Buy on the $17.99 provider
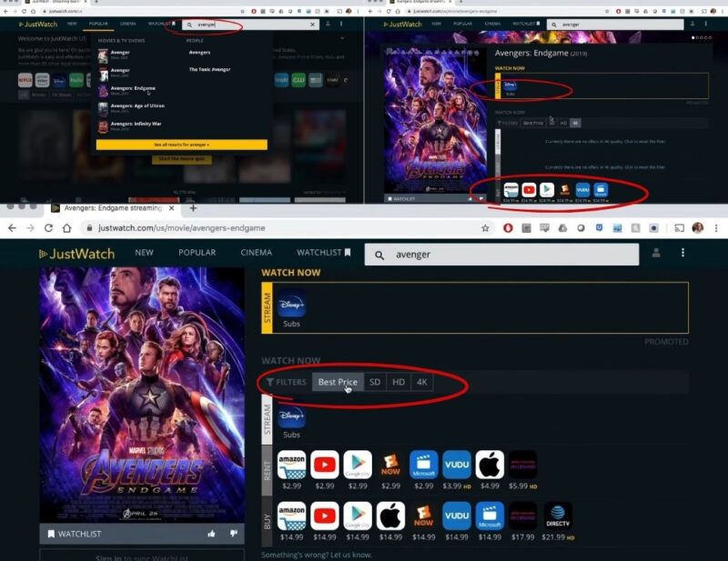 [x=522, y=516]
